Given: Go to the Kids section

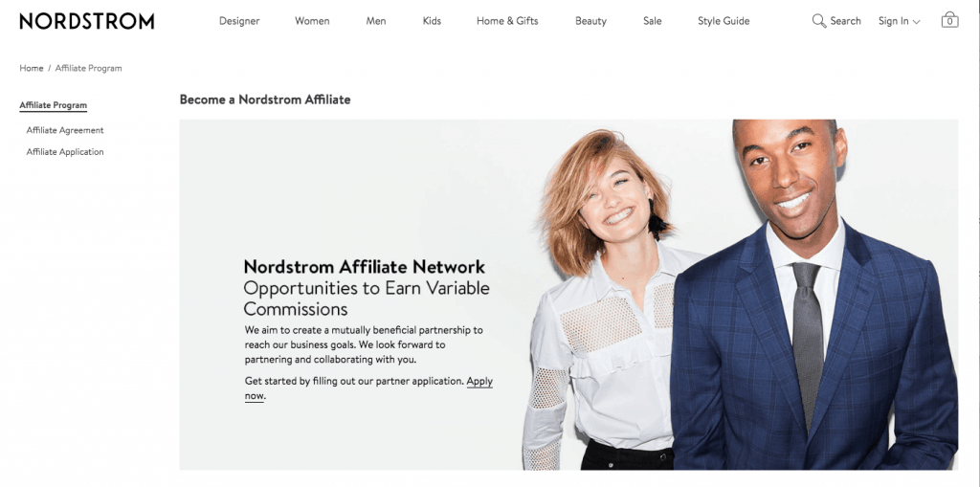Looking at the screenshot, I should (432, 21).
